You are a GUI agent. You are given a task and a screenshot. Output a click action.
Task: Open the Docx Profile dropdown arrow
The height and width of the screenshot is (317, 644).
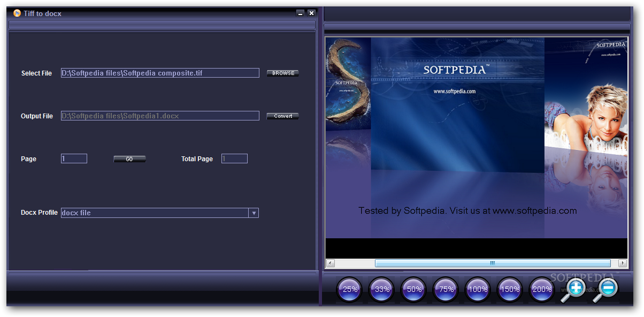pos(254,213)
